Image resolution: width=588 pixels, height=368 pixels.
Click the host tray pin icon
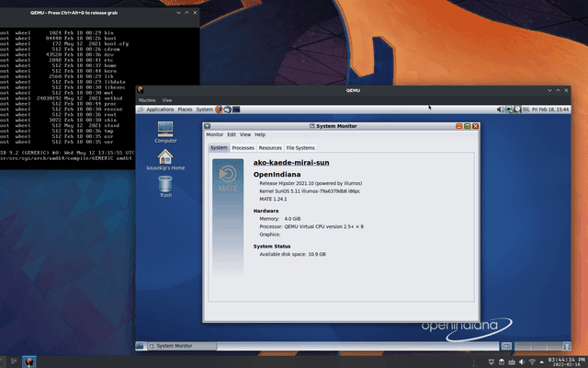point(491,362)
